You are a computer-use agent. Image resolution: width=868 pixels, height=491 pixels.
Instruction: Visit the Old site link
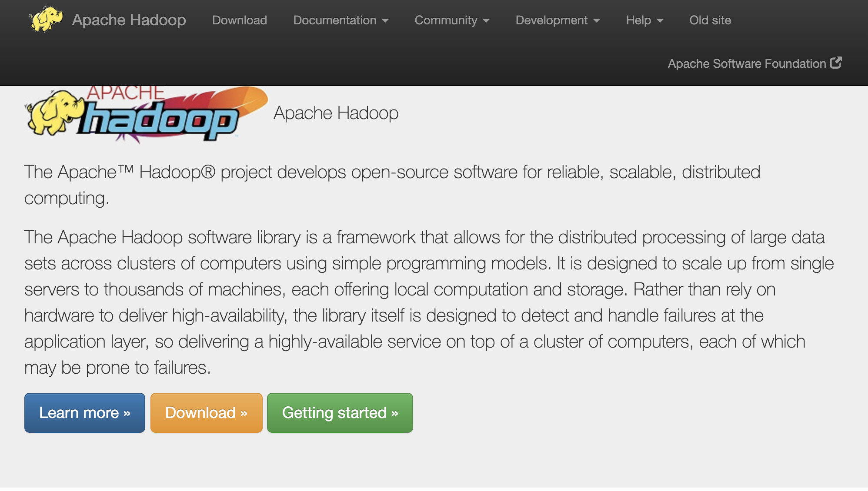710,20
